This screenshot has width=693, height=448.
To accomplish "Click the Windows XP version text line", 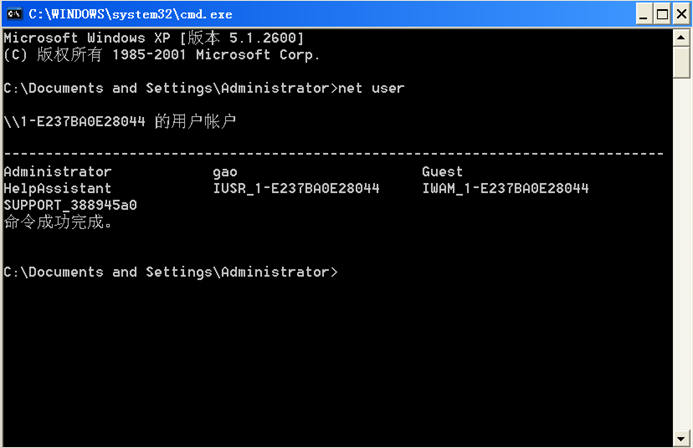I will click(154, 38).
